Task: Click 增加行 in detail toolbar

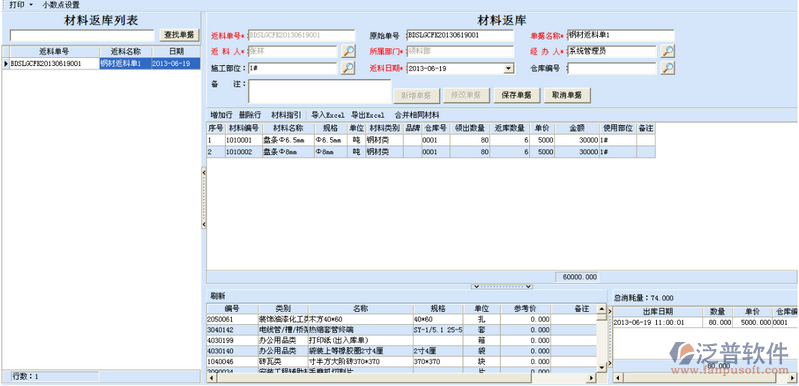Action: [221, 115]
